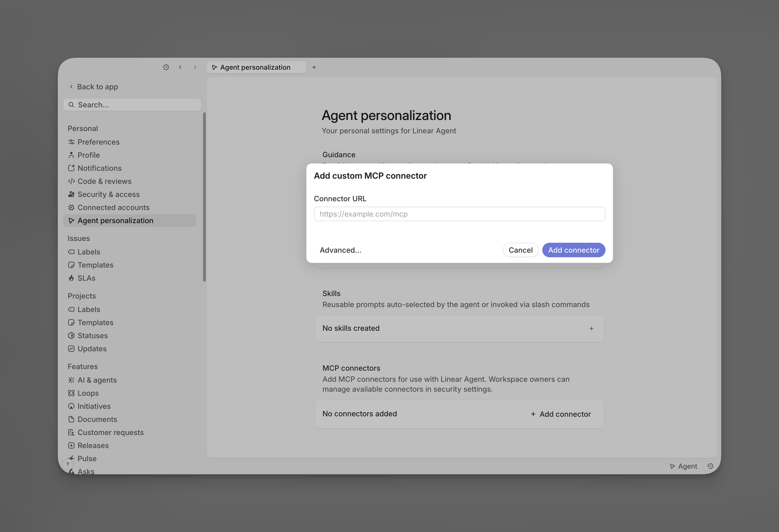Click the purple Add connector button in dialog
The width and height of the screenshot is (779, 532).
click(x=573, y=250)
